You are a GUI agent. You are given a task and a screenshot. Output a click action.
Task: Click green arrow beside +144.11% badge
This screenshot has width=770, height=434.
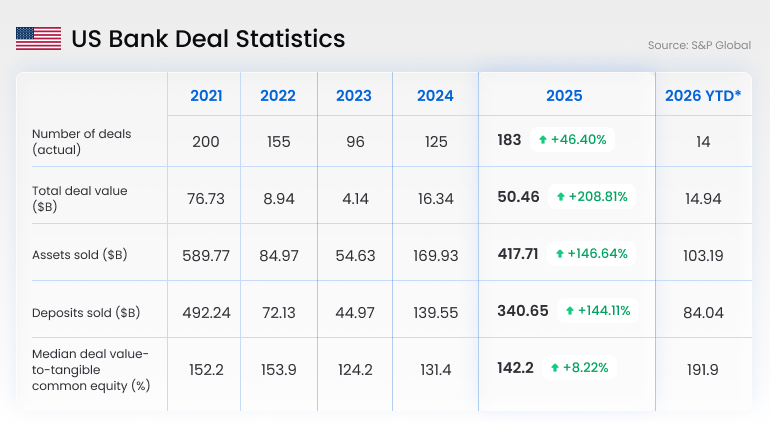tap(570, 311)
